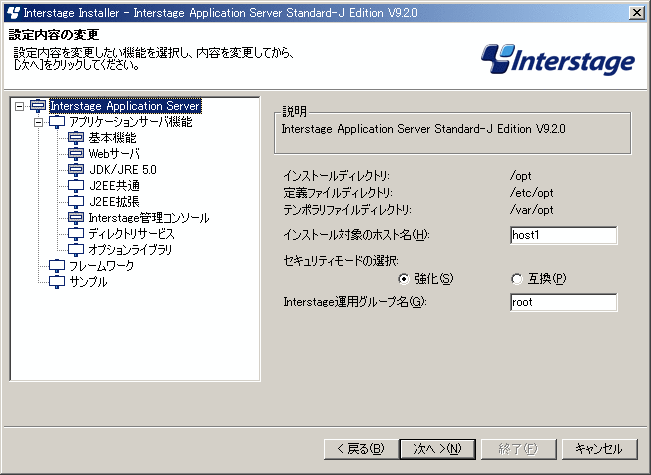This screenshot has height=475, width=651.
Task: Click the 基本機能 feature icon
Action: click(76, 138)
